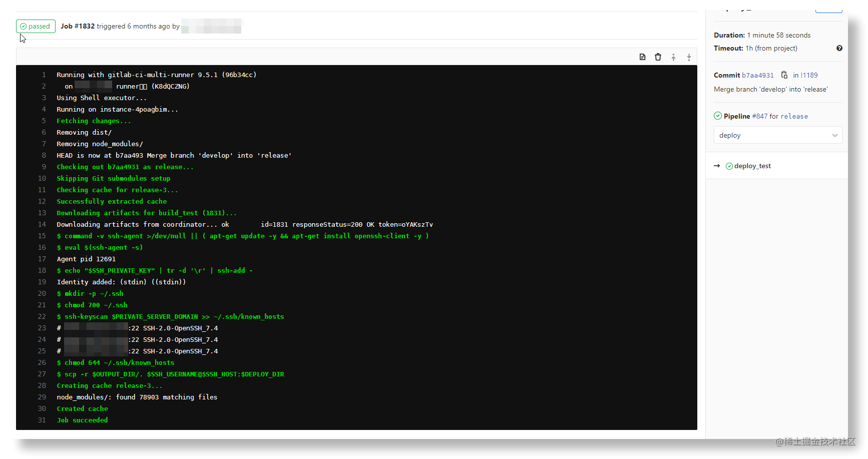Image resolution: width=868 pixels, height=459 pixels.
Task: Click 'Timeout: 1h (from project)' text
Action: click(x=755, y=48)
